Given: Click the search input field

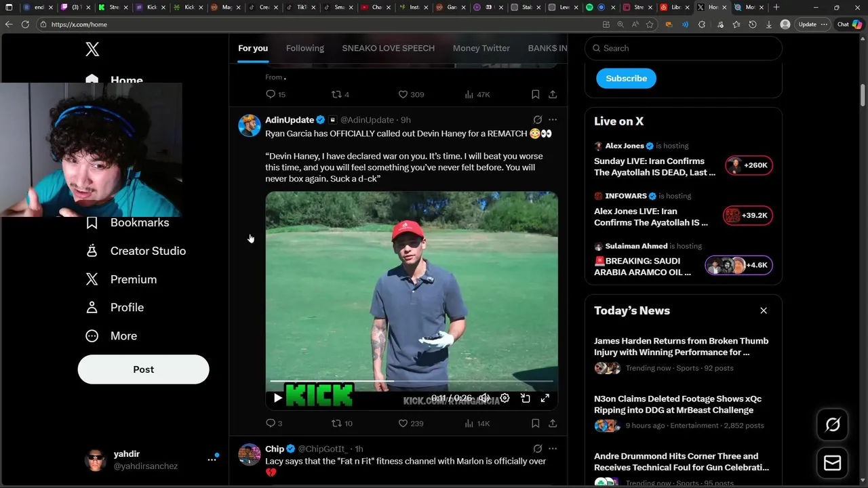Looking at the screenshot, I should [684, 48].
